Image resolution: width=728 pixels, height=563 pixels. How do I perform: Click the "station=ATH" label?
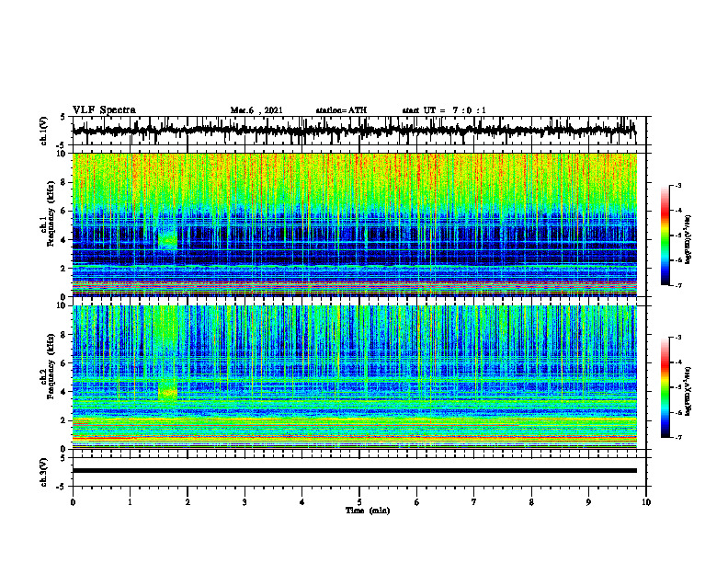coord(341,110)
